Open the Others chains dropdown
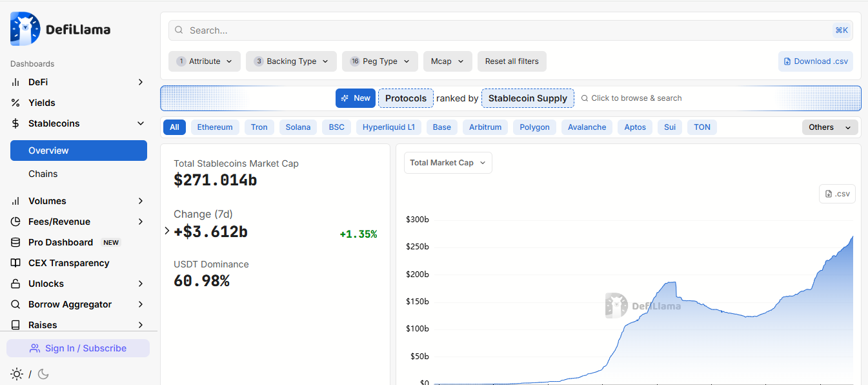The width and height of the screenshot is (868, 385). [830, 127]
